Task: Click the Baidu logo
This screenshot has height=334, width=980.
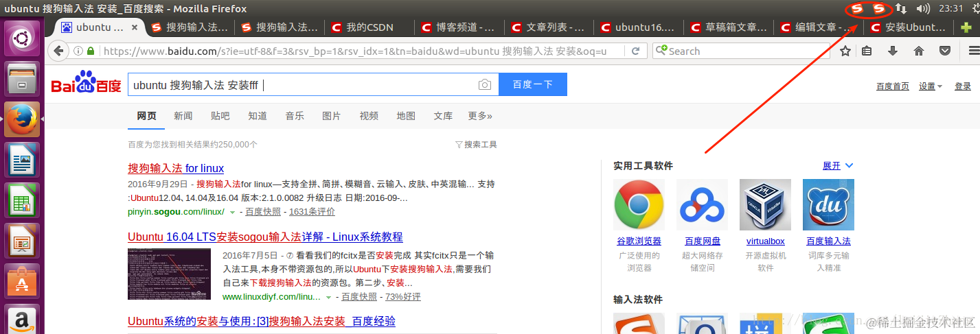Action: [x=87, y=82]
